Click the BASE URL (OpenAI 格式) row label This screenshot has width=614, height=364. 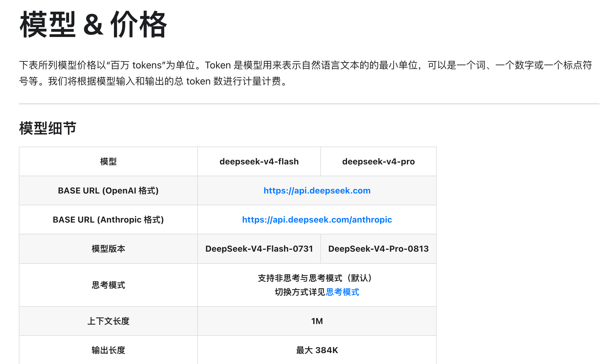[x=108, y=190]
